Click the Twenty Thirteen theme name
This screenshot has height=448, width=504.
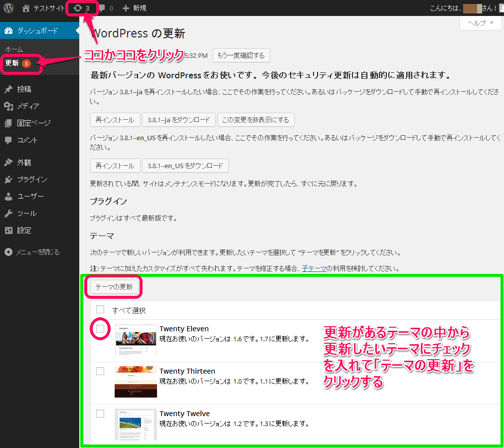coord(187,371)
